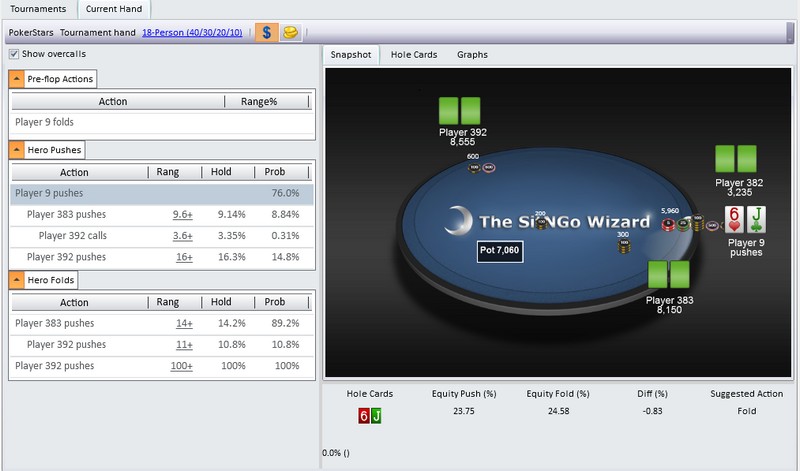Switch to the Tournaments tab
Image resolution: width=800 pixels, height=471 pixels.
pyautogui.click(x=38, y=9)
